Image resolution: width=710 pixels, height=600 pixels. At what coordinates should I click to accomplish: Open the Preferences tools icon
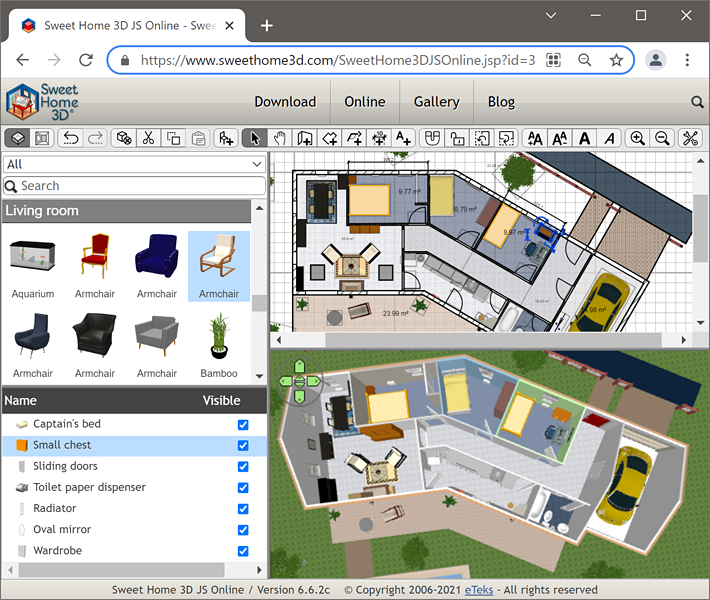tap(690, 138)
